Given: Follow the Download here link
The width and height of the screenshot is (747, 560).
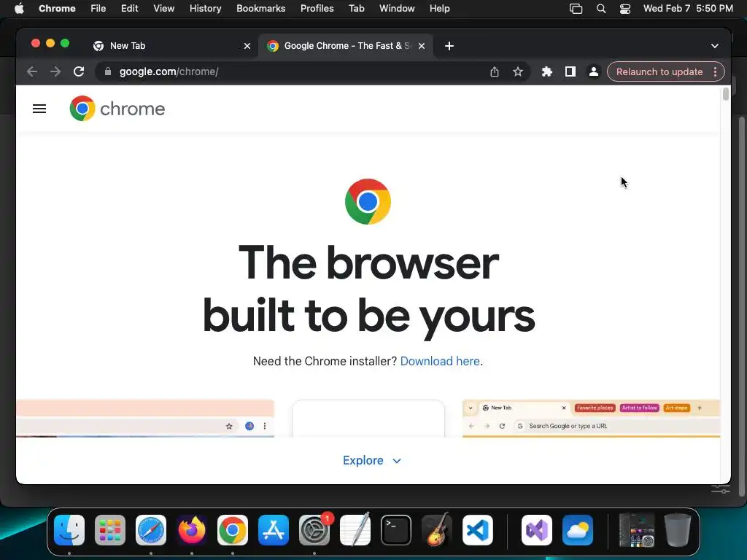Looking at the screenshot, I should (440, 361).
